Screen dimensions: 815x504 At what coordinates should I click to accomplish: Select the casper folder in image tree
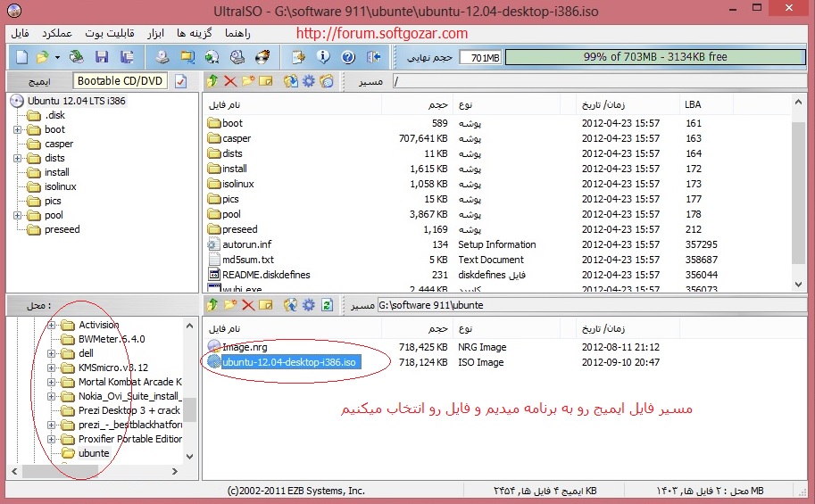click(x=59, y=144)
